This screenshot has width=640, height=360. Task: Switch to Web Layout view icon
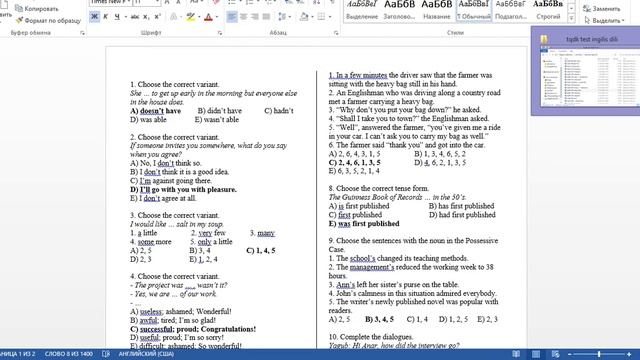556,354
